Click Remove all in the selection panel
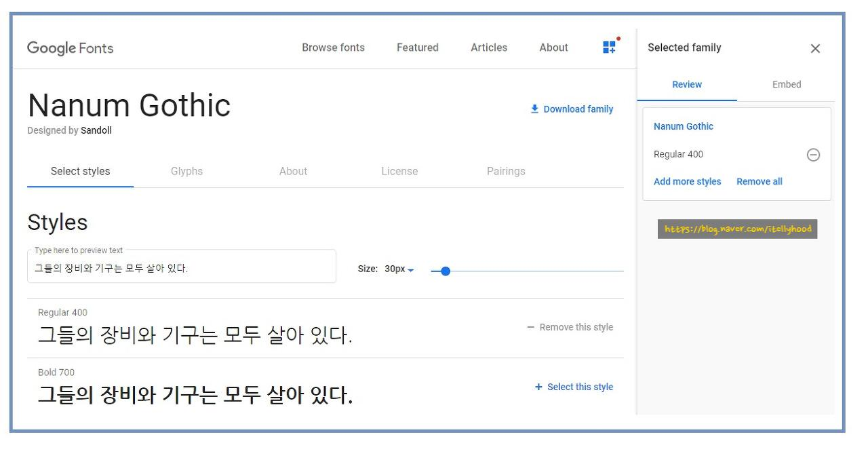Image resolution: width=868 pixels, height=458 pixels. (x=759, y=181)
